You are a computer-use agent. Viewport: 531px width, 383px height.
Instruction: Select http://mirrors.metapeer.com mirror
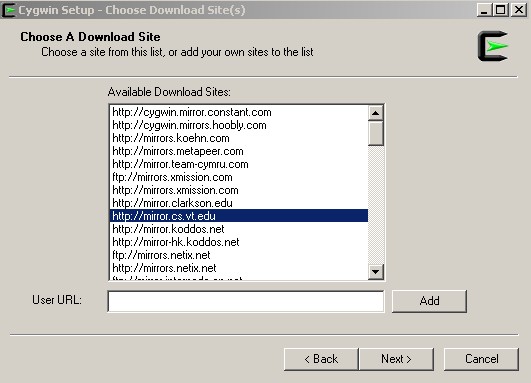pyautogui.click(x=239, y=151)
